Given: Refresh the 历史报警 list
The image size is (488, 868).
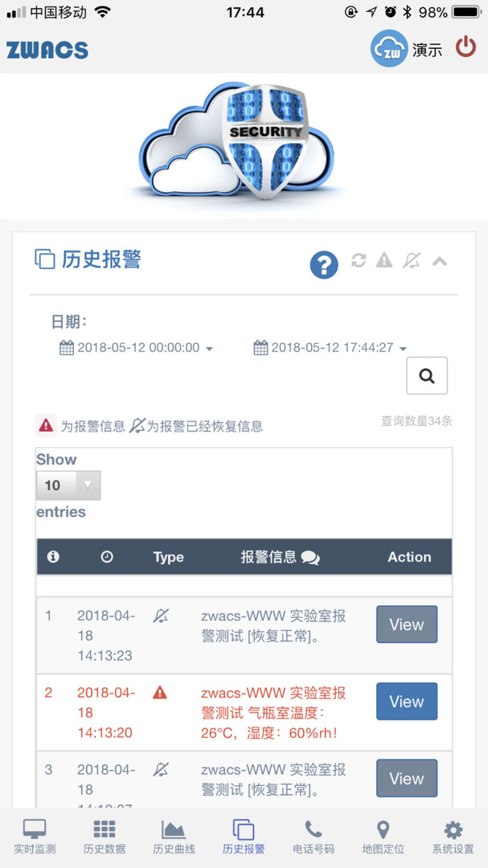Looking at the screenshot, I should [x=359, y=260].
